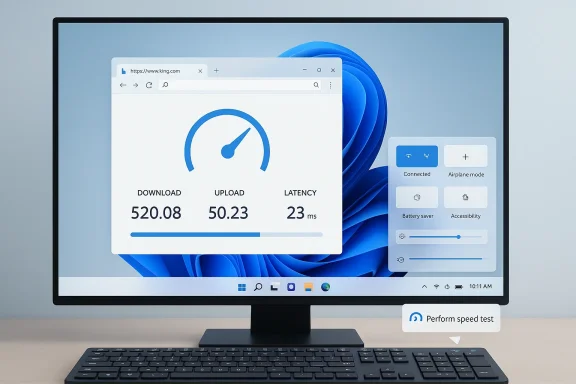Click the battery icon in system tray
The image size is (576, 384).
[459, 287]
